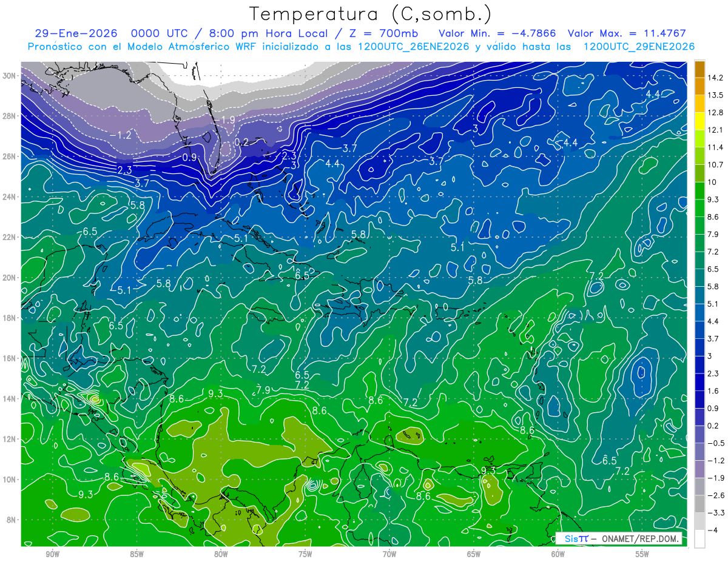Click the "Temperatura (C,somb.)" chart title
The image size is (728, 562).
pos(370,15)
